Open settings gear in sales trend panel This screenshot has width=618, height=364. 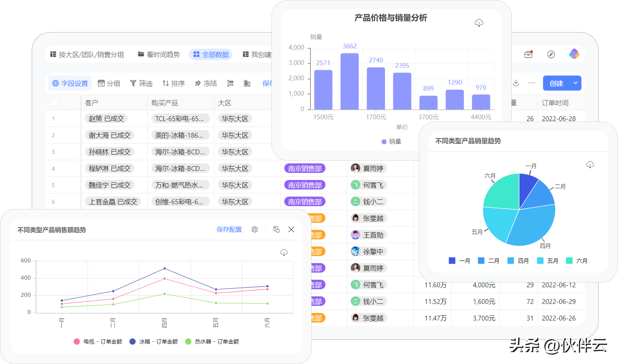pos(255,229)
